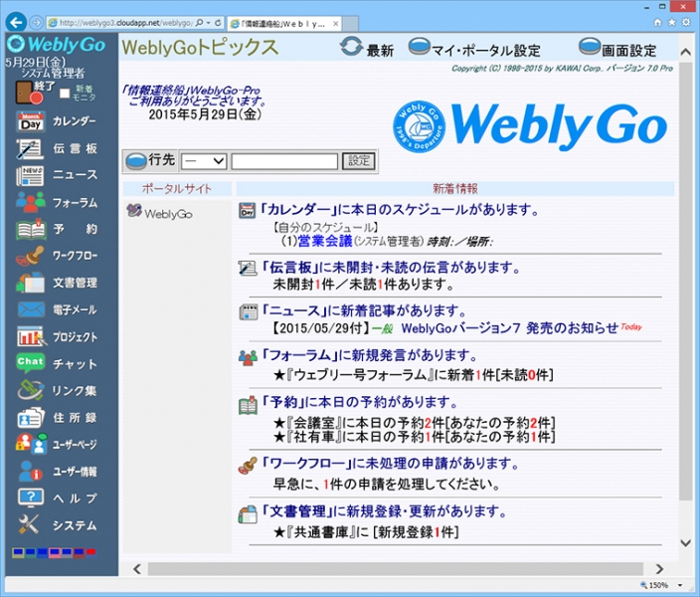
Task: Click the 行先 text input field
Action: click(x=284, y=161)
